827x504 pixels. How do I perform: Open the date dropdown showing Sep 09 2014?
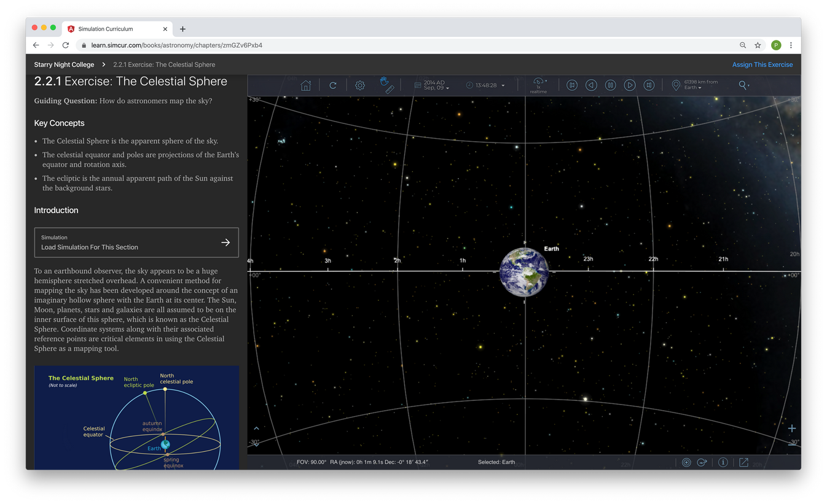pyautogui.click(x=433, y=85)
